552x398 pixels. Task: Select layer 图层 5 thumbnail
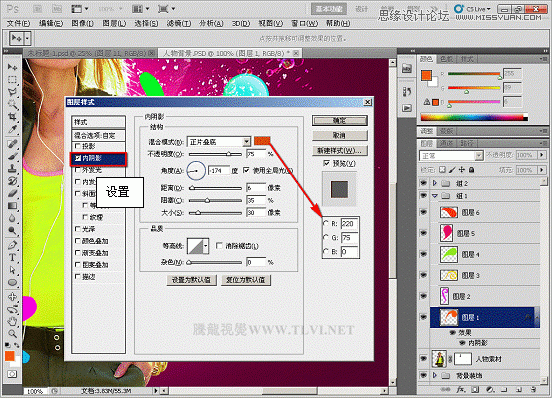pyautogui.click(x=446, y=233)
